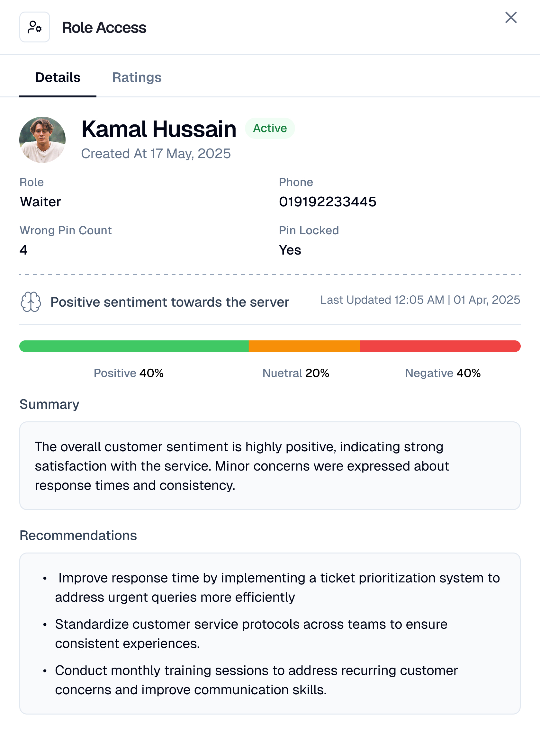Screen dimensions: 540x756
Task: Click the ticket prioritization recommendation item
Action: coord(277,588)
